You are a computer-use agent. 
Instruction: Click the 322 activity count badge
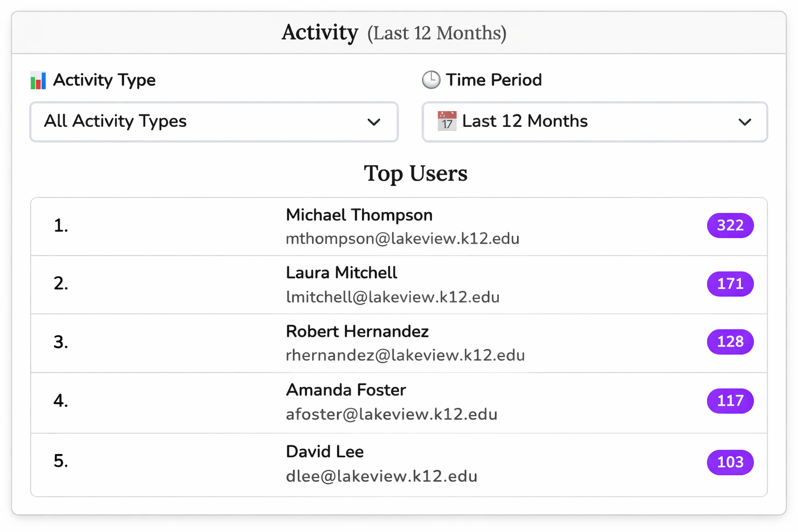(730, 225)
